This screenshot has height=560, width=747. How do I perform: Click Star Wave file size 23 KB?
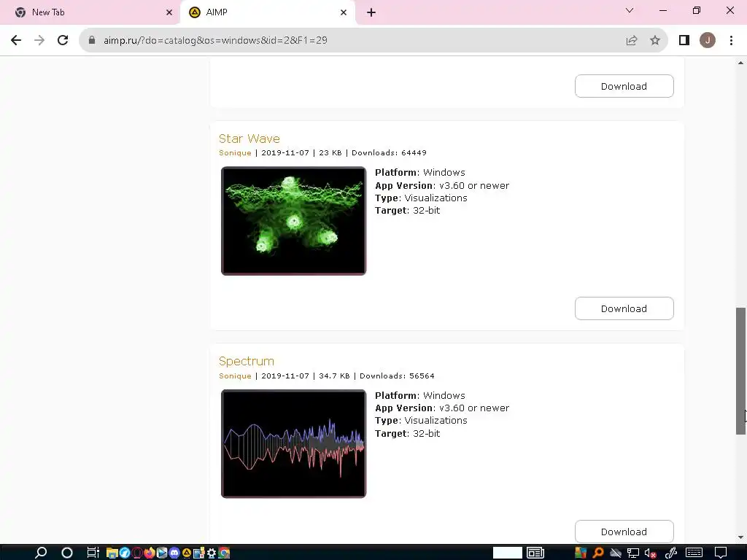330,153
